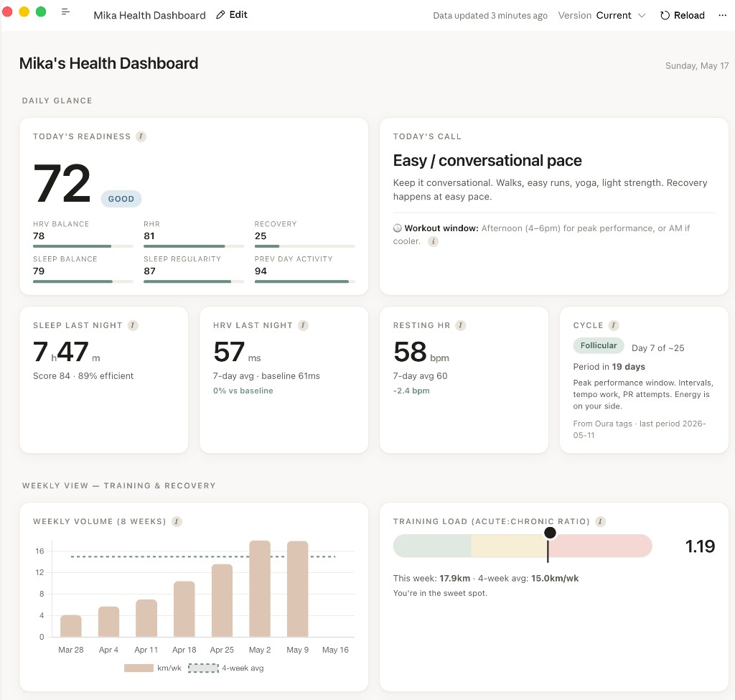The height and width of the screenshot is (700, 735).
Task: Click the May 2 bar in weekly chart
Action: point(260,589)
